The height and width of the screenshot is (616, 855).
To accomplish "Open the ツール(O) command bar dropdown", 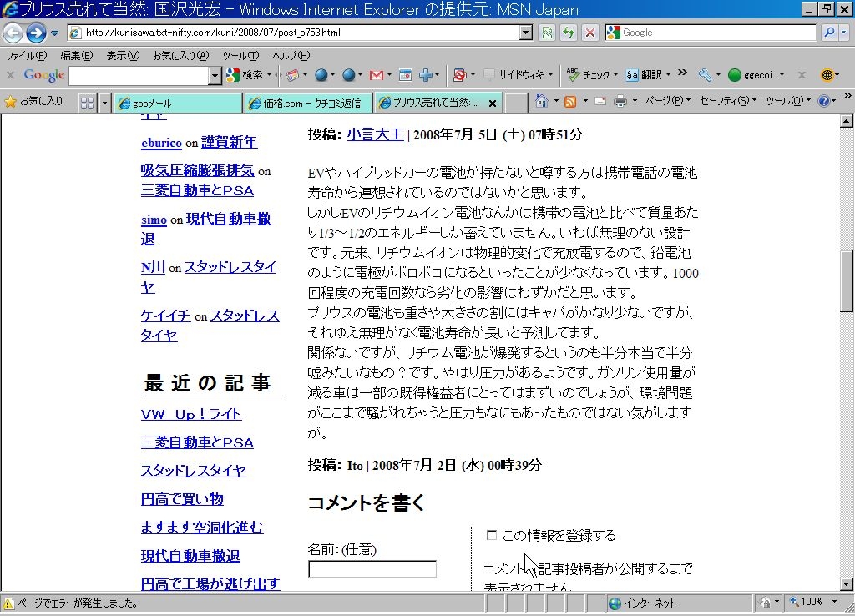I will tap(788, 101).
